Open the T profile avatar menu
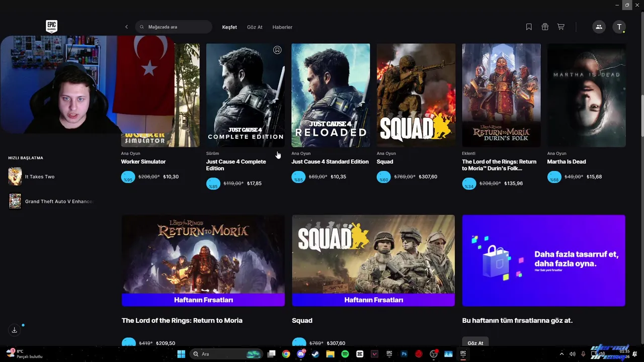644x362 pixels. click(x=619, y=27)
